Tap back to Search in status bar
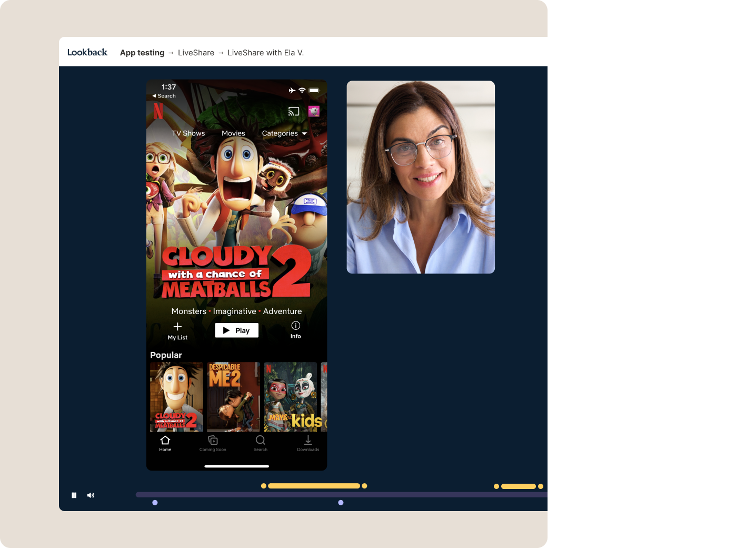 [164, 96]
